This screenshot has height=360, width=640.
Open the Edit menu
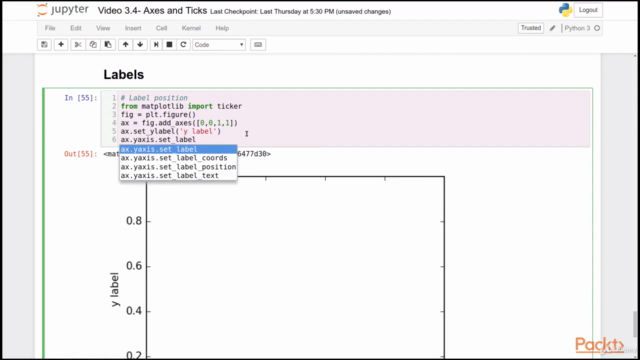coord(76,28)
